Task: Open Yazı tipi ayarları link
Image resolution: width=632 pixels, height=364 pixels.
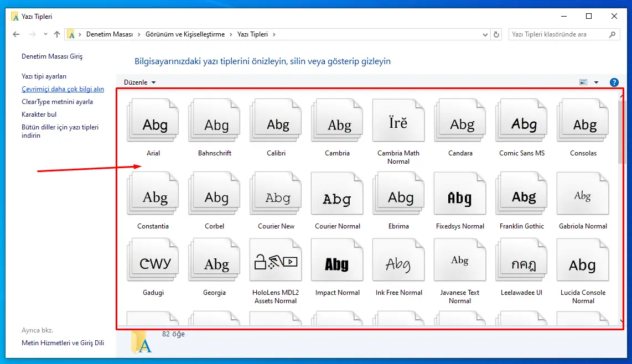Action: click(x=44, y=76)
